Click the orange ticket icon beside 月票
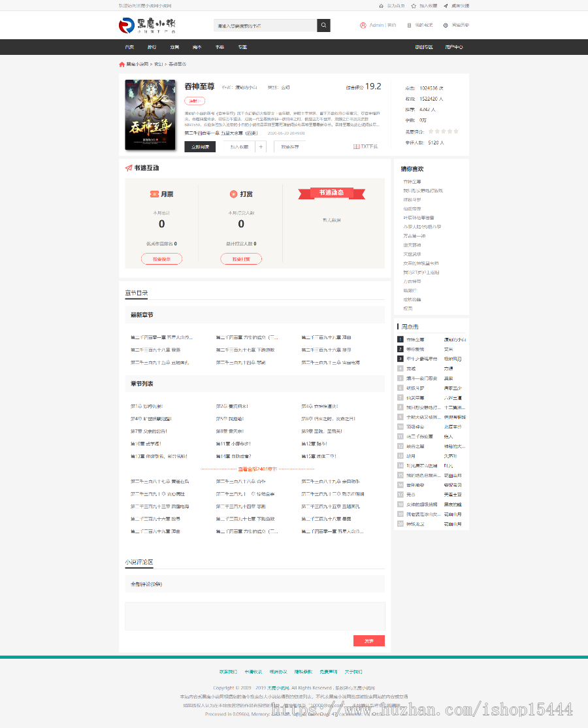Screen dimensions: 588x728 155,193
